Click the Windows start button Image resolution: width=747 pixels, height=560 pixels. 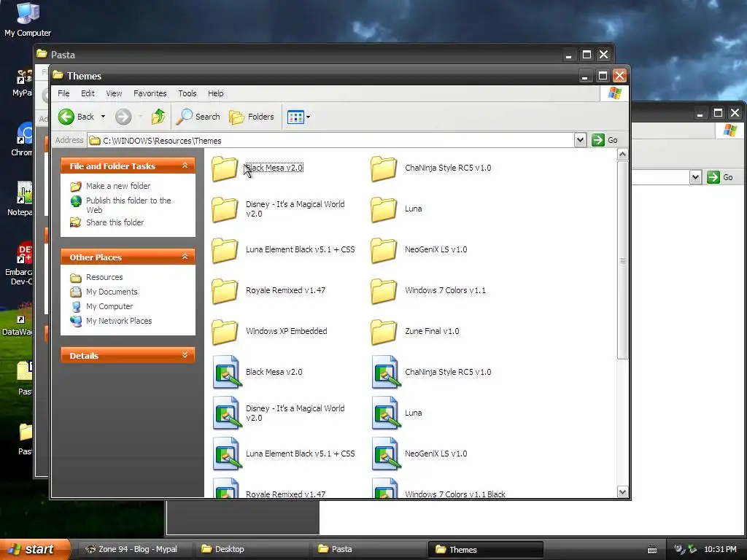pyautogui.click(x=34, y=549)
